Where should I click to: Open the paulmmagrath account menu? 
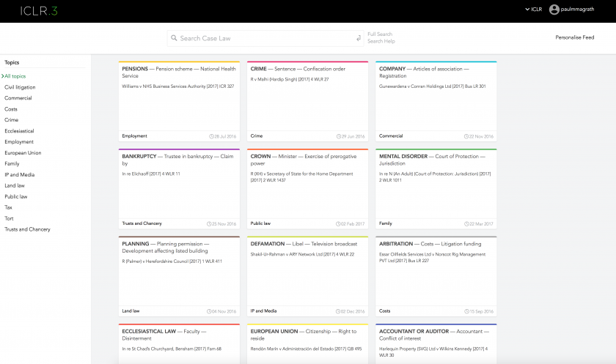click(582, 10)
